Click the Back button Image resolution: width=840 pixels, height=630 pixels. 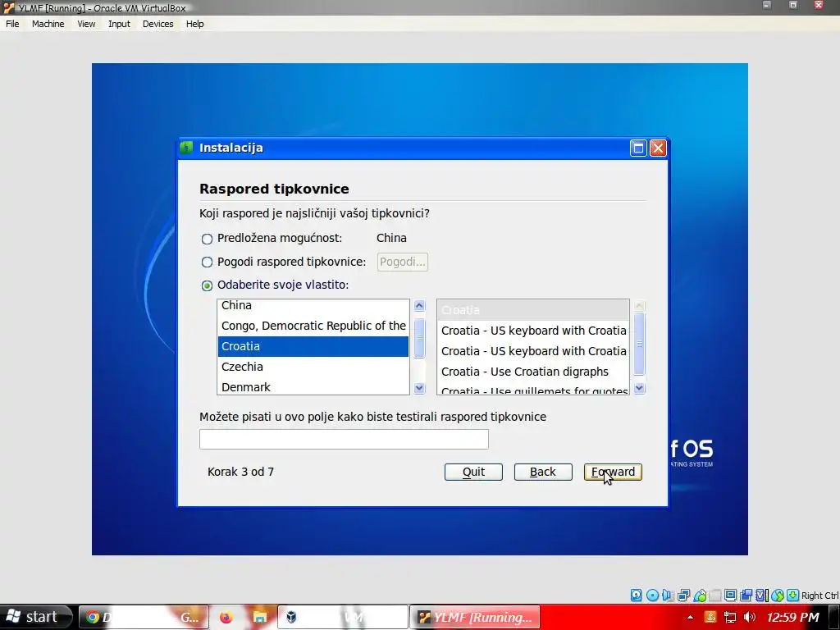click(543, 472)
